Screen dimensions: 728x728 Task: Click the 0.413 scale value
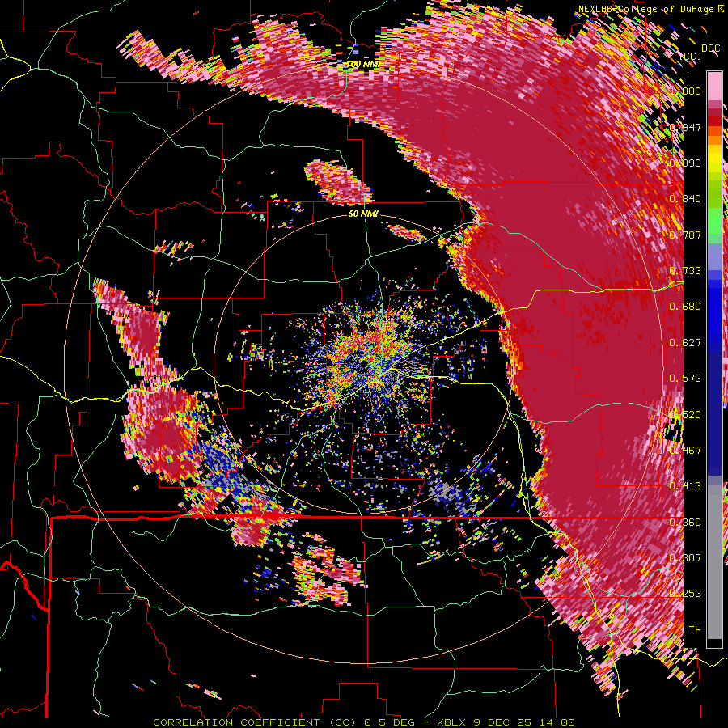685,486
